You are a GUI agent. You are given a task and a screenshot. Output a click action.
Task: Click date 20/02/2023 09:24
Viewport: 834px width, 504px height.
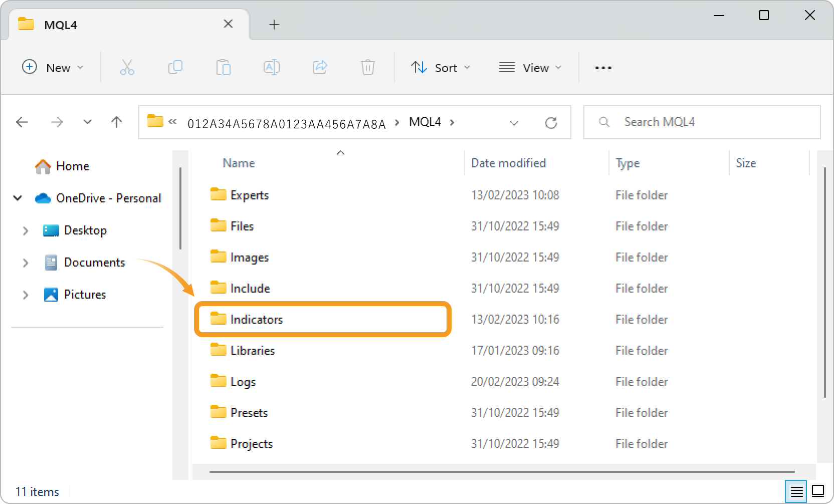coord(515,381)
